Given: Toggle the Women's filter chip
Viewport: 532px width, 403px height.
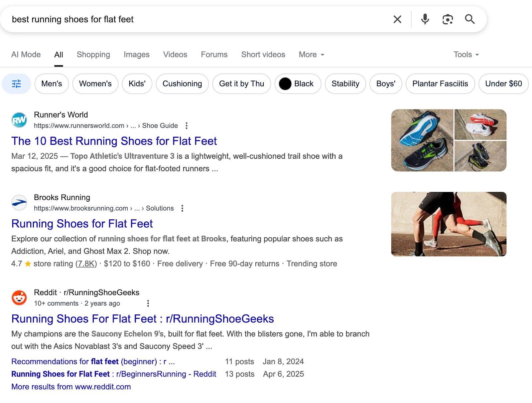Looking at the screenshot, I should pos(95,84).
